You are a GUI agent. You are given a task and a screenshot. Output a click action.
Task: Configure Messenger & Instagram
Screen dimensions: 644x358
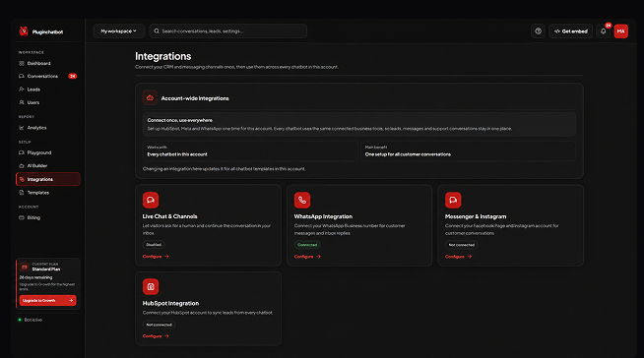click(x=458, y=257)
